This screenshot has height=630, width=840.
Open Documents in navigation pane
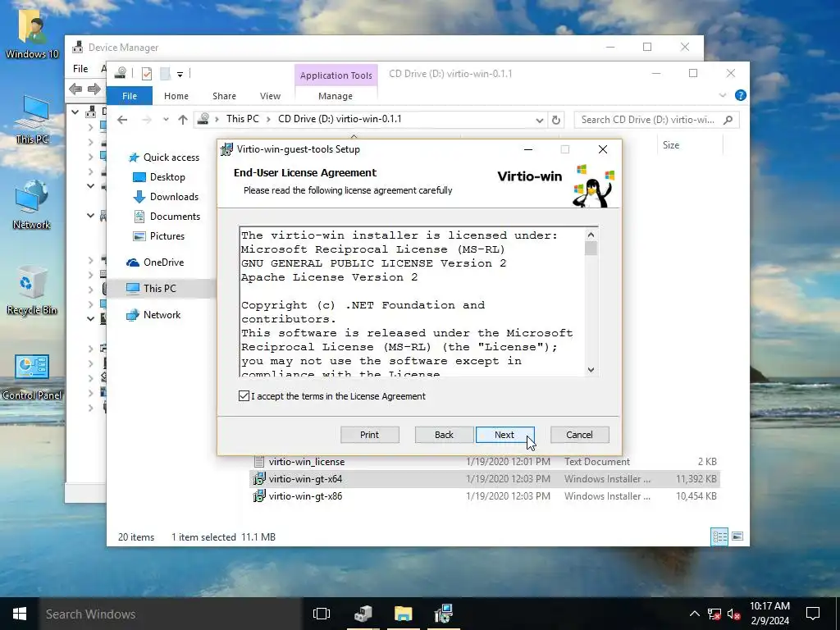click(x=166, y=217)
